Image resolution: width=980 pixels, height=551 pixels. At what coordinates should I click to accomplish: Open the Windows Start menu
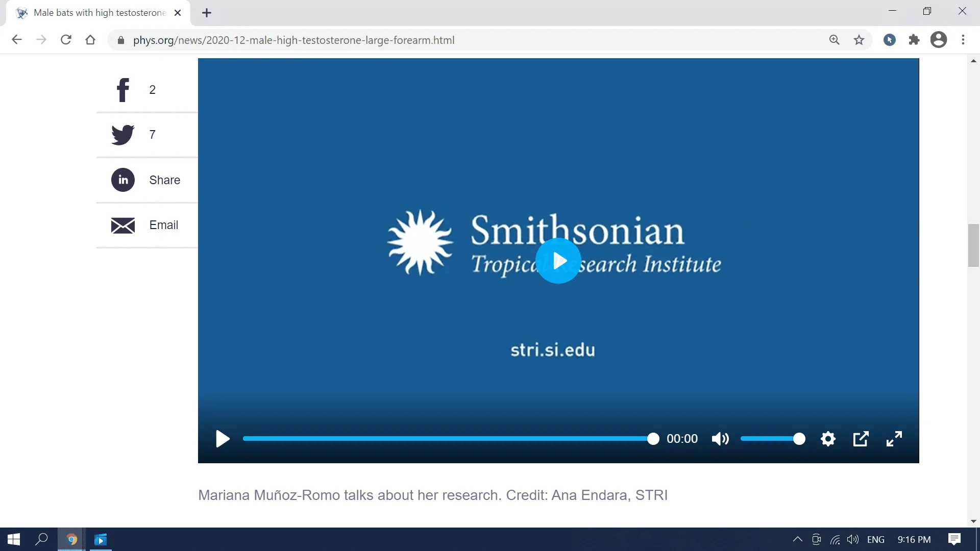(x=14, y=539)
